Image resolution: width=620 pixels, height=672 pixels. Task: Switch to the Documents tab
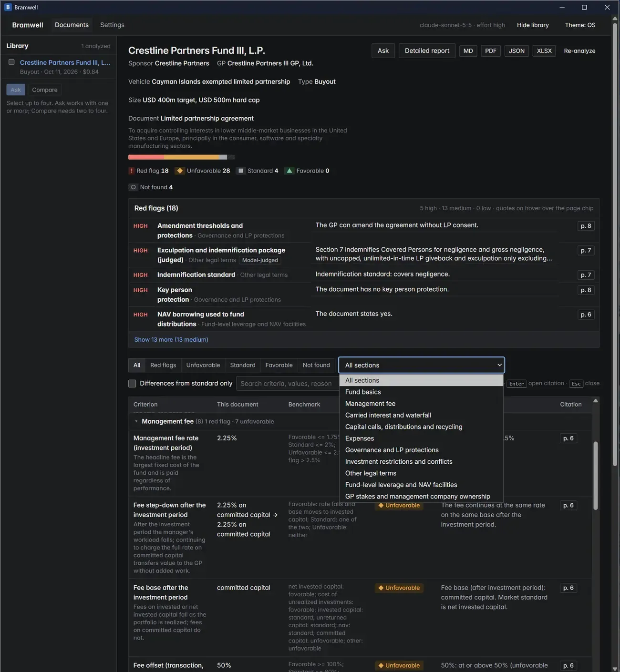click(72, 25)
